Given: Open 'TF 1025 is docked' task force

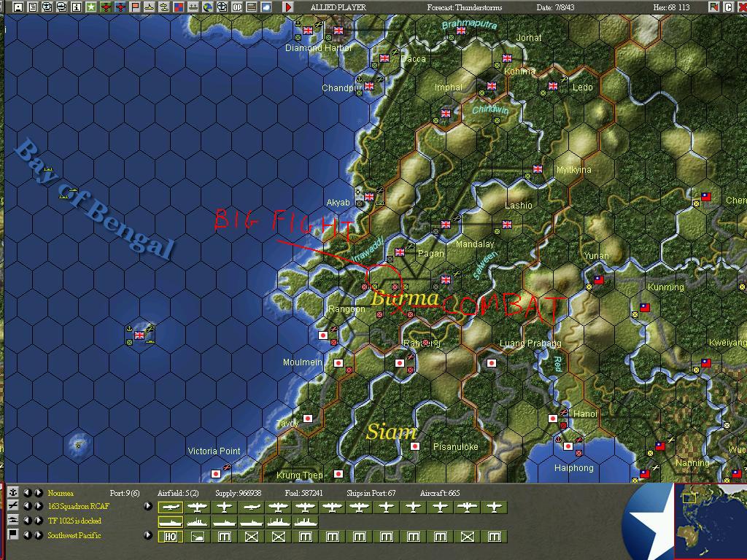Looking at the screenshot, I should click(x=74, y=521).
